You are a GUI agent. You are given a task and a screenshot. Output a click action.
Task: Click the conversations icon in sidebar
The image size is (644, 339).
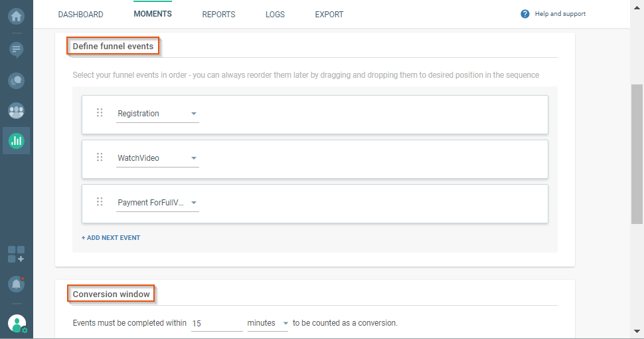click(x=16, y=80)
